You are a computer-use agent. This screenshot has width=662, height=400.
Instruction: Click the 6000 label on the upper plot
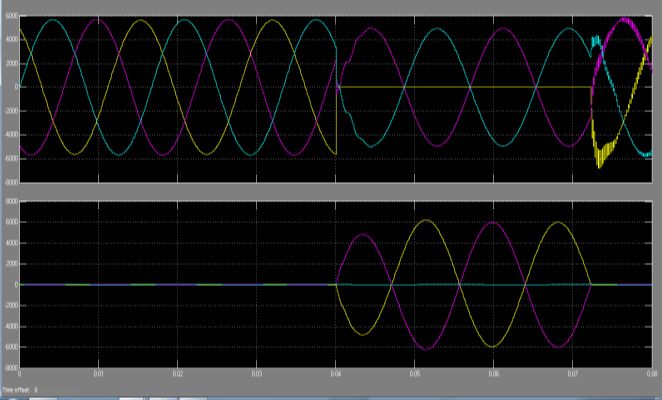point(12,16)
